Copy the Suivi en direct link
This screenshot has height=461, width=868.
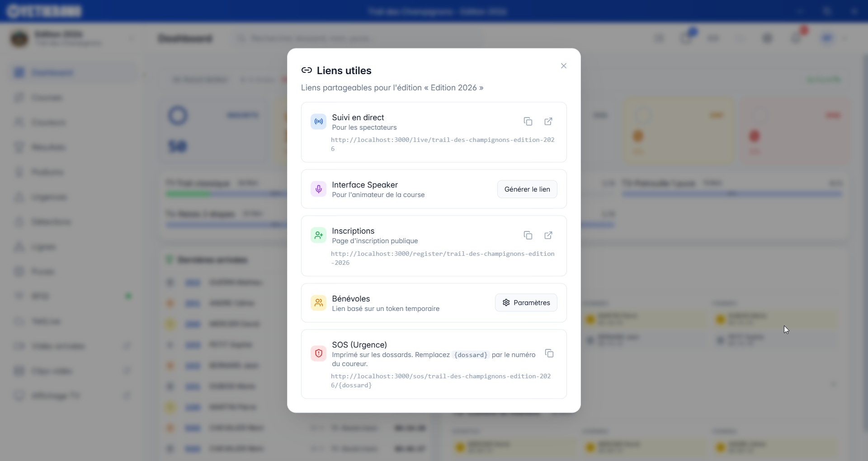pos(528,122)
